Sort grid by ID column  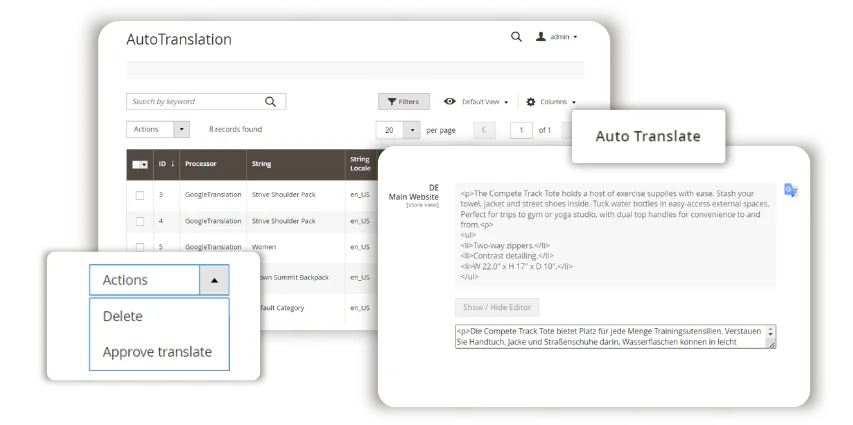[166, 164]
